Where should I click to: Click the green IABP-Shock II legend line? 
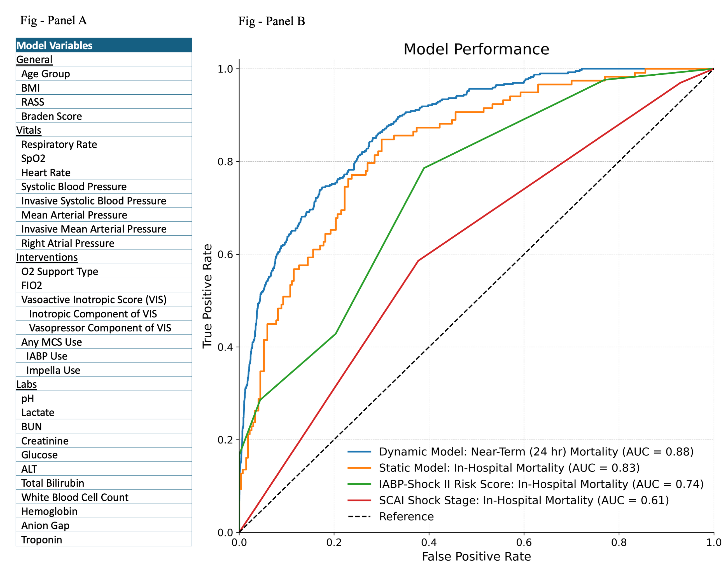click(359, 484)
